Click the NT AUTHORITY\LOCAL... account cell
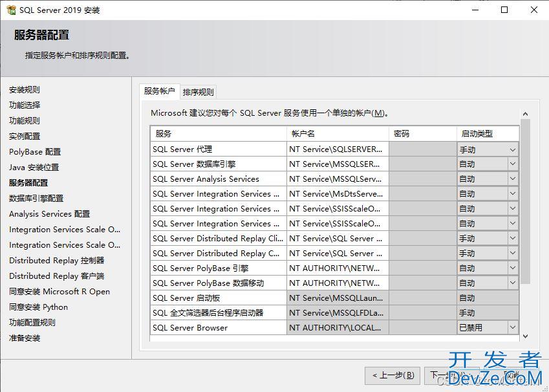Image resolution: width=549 pixels, height=392 pixels. (338, 328)
